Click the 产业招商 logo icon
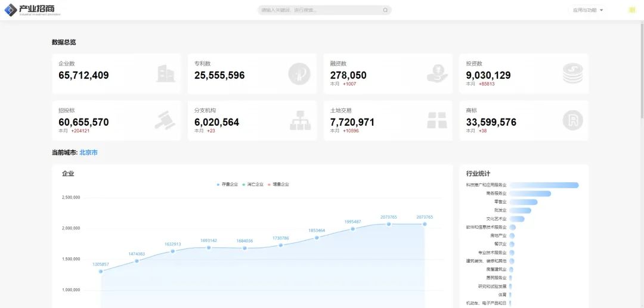Image resolution: width=644 pixels, height=308 pixels. [x=10, y=10]
